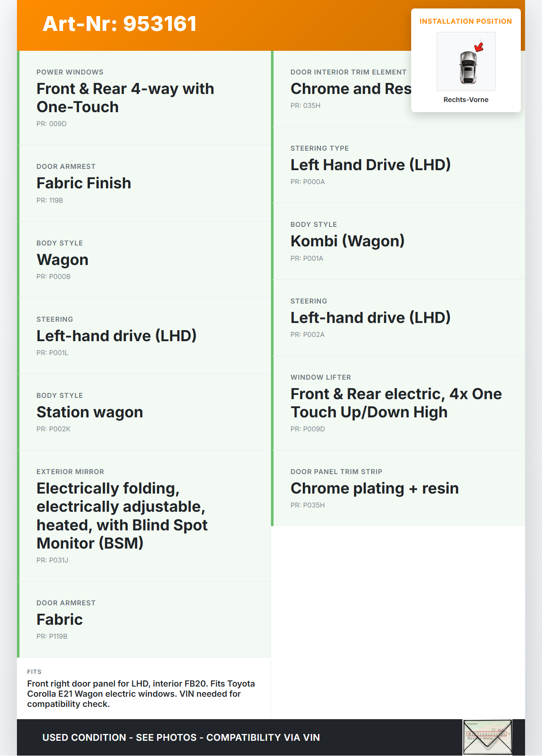The height and width of the screenshot is (756, 542).
Task: Select the Left Hand Drive P000A card
Action: click(x=398, y=165)
